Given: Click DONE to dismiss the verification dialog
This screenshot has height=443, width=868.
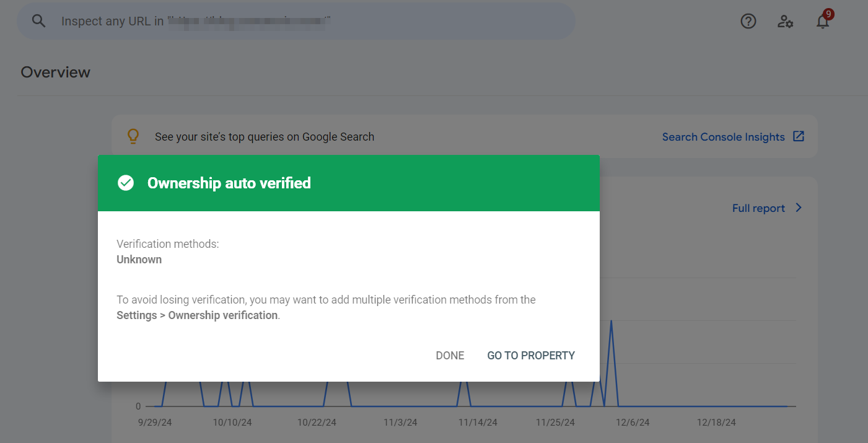Looking at the screenshot, I should [x=449, y=355].
